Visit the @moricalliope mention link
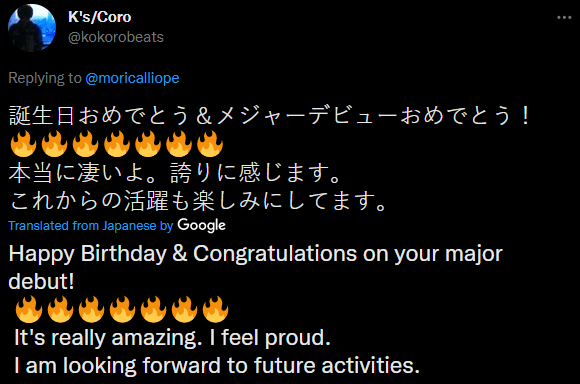The image size is (580, 384). tap(132, 78)
